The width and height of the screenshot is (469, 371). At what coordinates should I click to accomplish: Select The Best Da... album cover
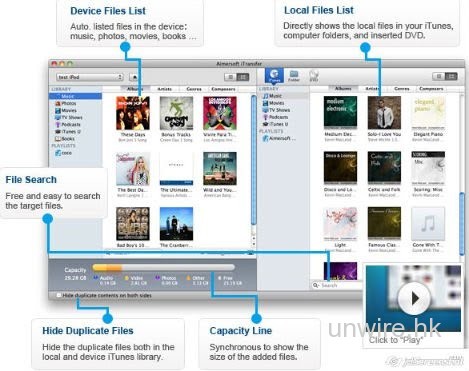(x=133, y=169)
